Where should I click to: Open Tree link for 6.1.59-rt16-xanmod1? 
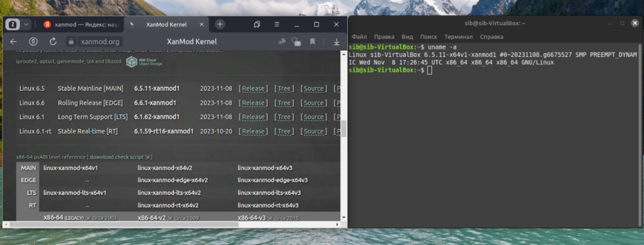[x=284, y=131]
